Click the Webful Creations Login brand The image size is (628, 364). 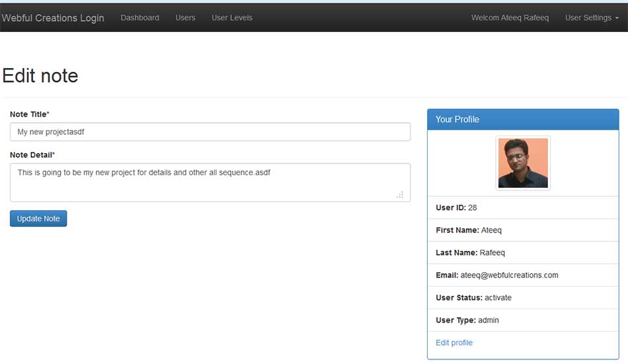tap(53, 18)
